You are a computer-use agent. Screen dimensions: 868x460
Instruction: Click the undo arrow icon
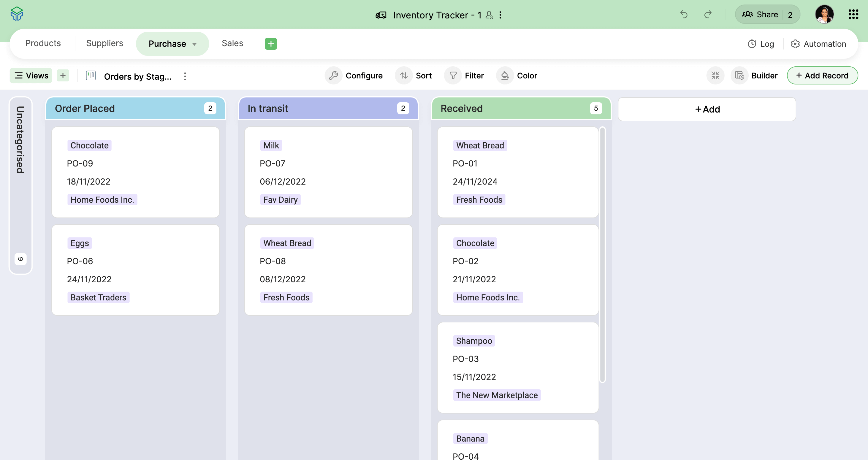[684, 15]
